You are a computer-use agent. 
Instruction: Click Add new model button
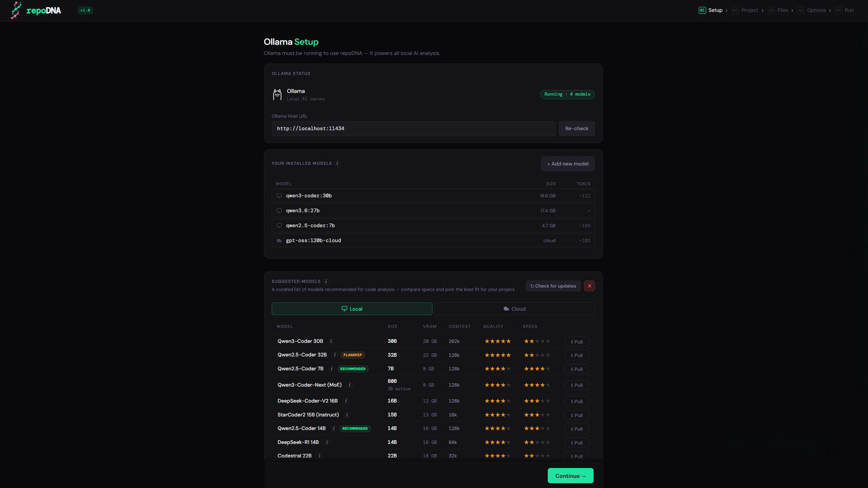(567, 164)
